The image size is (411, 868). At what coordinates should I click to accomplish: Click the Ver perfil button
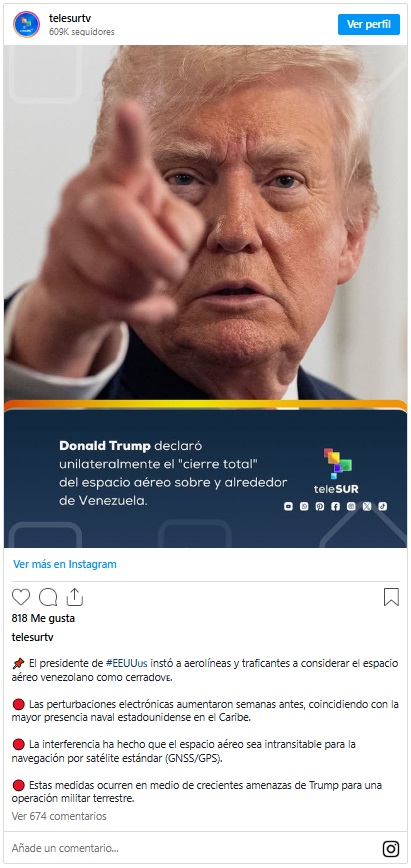point(369,24)
